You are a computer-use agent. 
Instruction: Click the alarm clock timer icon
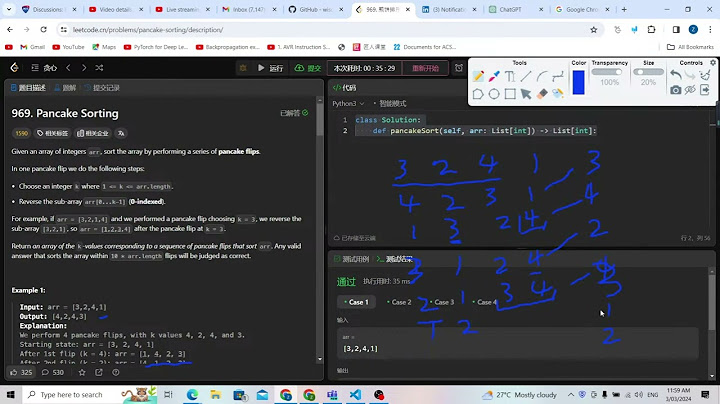coord(459,68)
